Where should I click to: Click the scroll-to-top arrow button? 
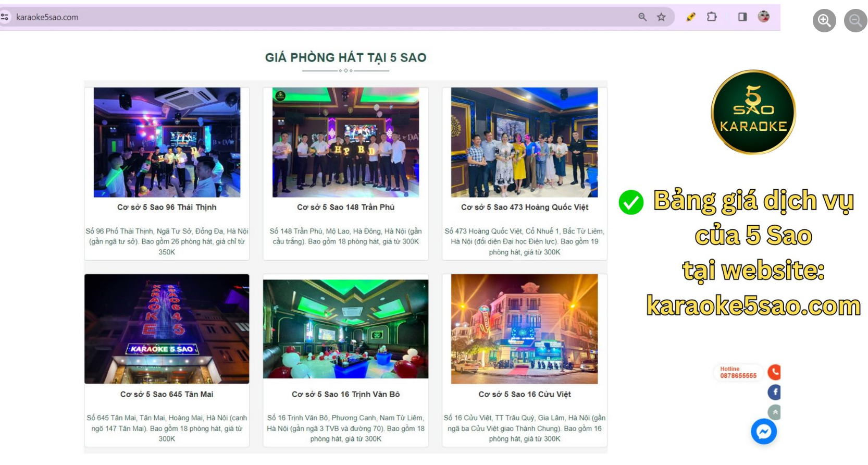coord(775,412)
